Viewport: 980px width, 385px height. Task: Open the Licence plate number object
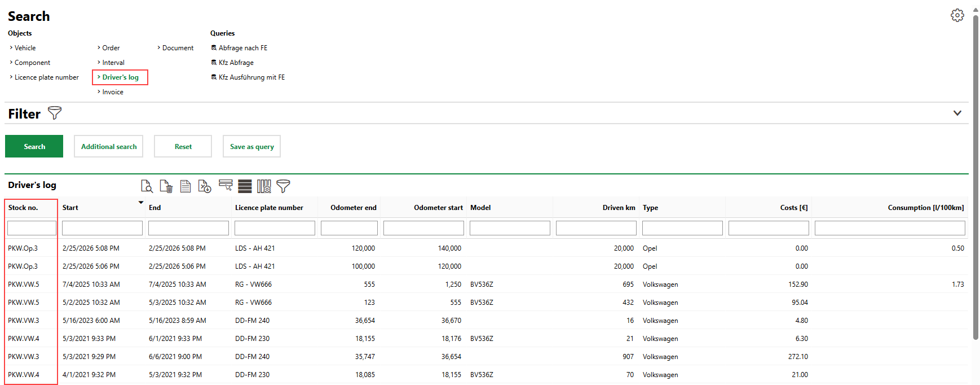click(x=46, y=77)
